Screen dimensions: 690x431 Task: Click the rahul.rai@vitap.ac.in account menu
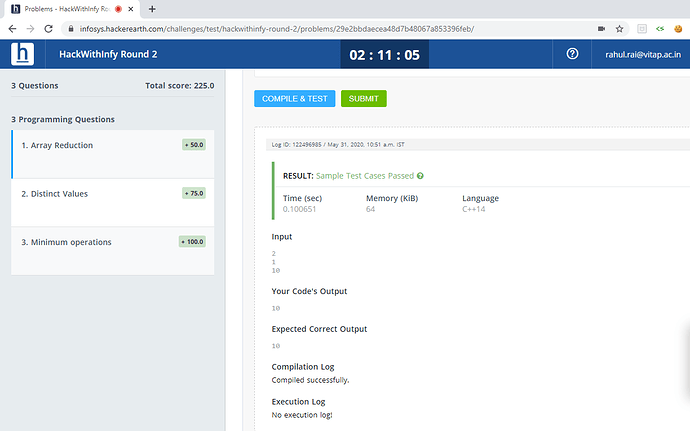click(x=643, y=55)
